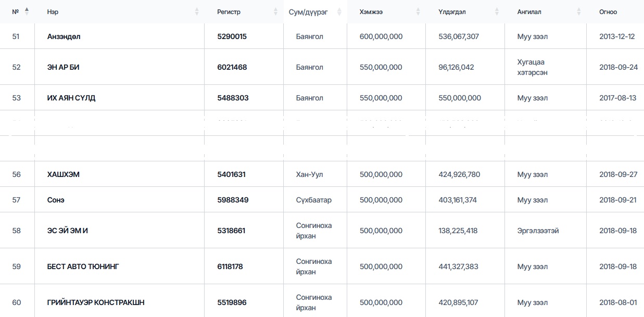The image size is (644, 317).
Task: Open the ЭН АР БИ entry
Action: click(63, 67)
